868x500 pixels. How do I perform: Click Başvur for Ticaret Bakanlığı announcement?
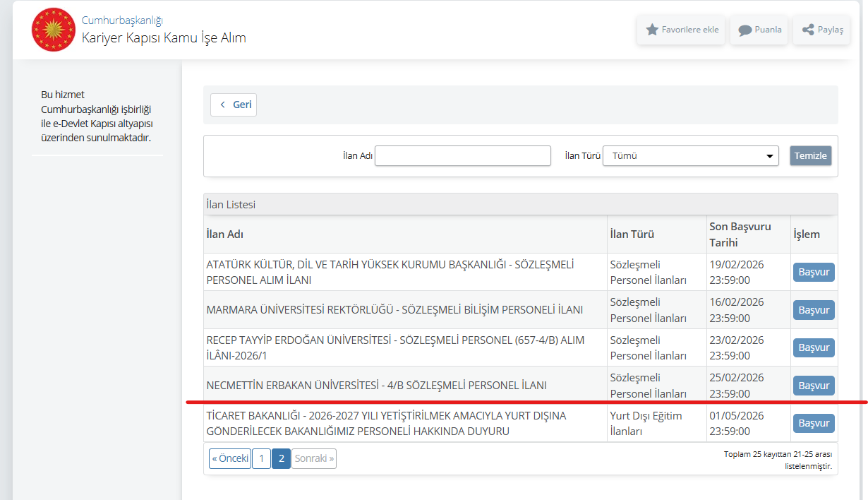pos(814,423)
